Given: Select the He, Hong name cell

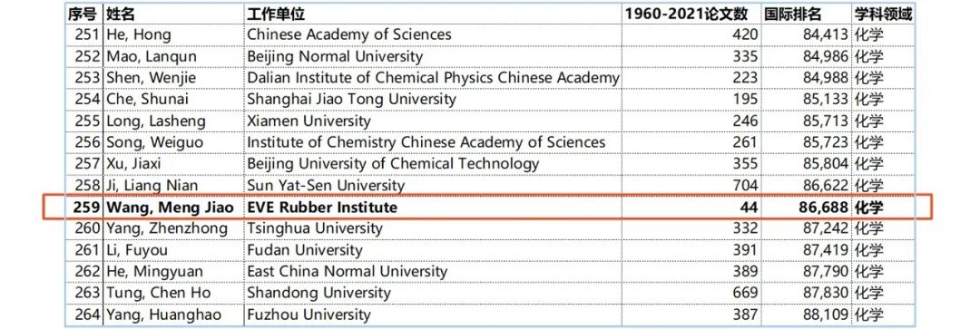Looking at the screenshot, I should pyautogui.click(x=173, y=34).
